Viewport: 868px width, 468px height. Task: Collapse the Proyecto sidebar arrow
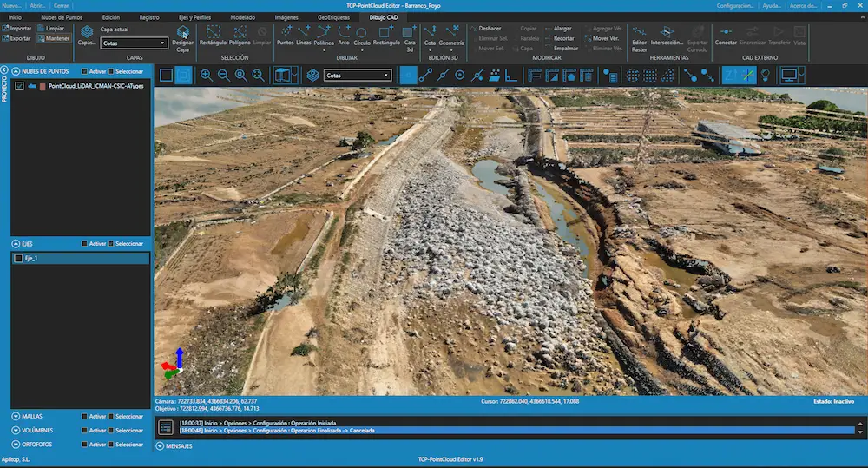(x=3, y=70)
